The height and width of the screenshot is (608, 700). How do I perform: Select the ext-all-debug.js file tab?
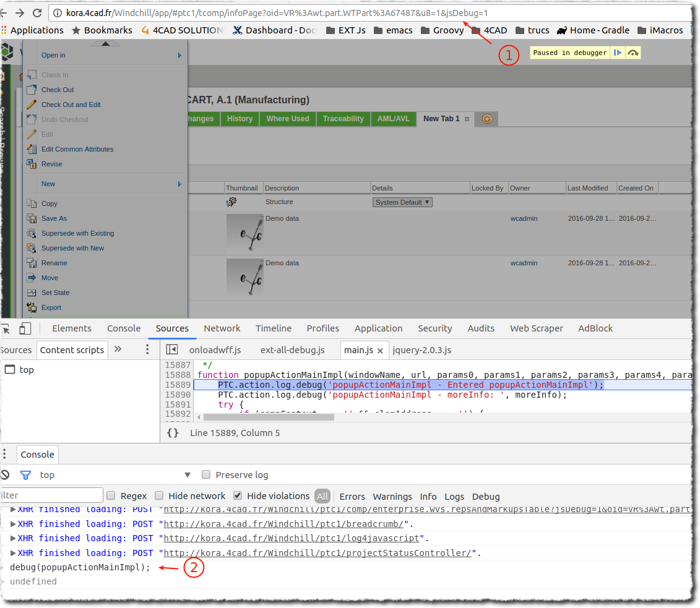[x=292, y=350]
